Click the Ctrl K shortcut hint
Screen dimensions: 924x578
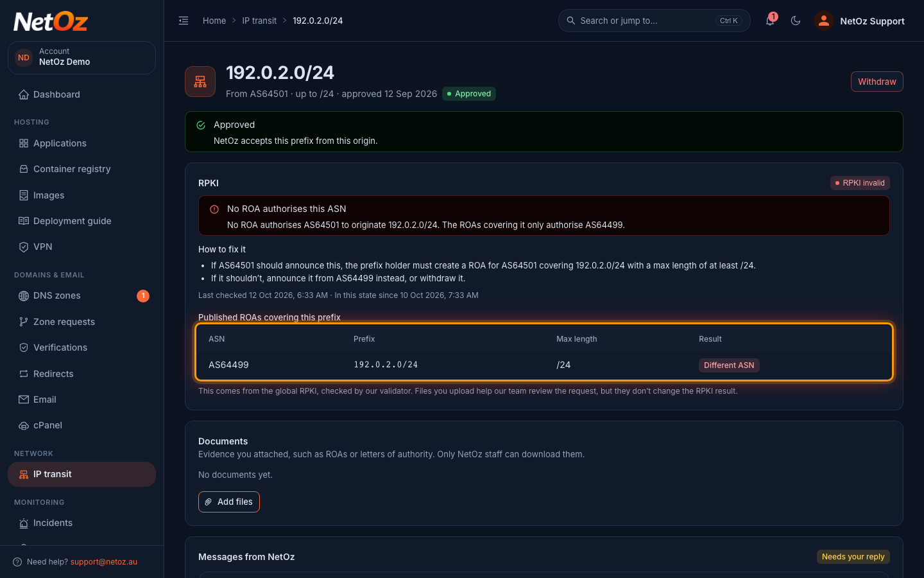point(728,21)
